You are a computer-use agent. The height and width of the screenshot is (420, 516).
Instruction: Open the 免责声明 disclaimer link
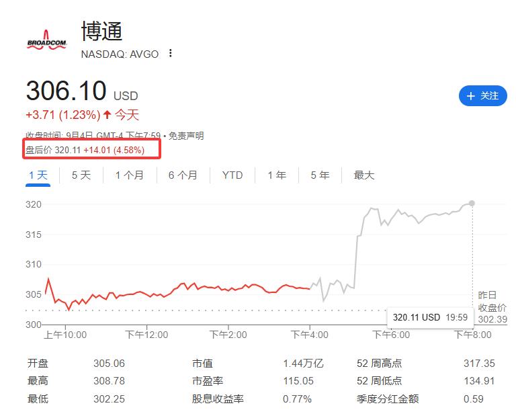[186, 136]
